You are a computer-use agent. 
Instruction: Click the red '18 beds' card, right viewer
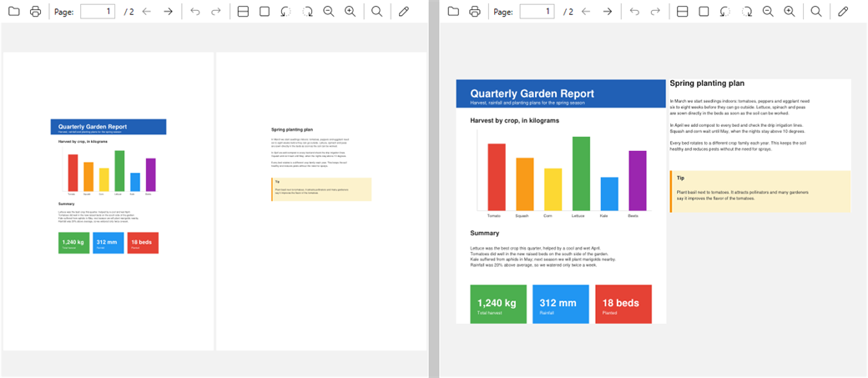pyautogui.click(x=623, y=304)
